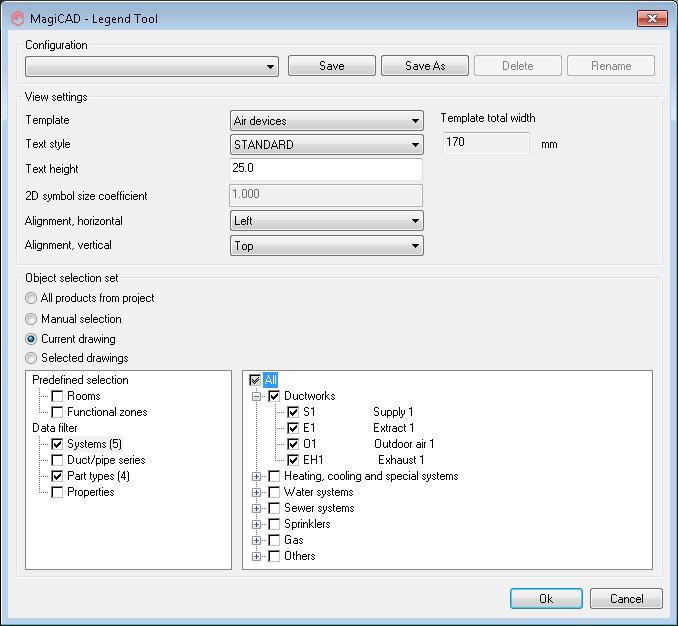Screen dimensions: 678x626
Task: Tick the Rooms checkbox
Action: (x=57, y=396)
